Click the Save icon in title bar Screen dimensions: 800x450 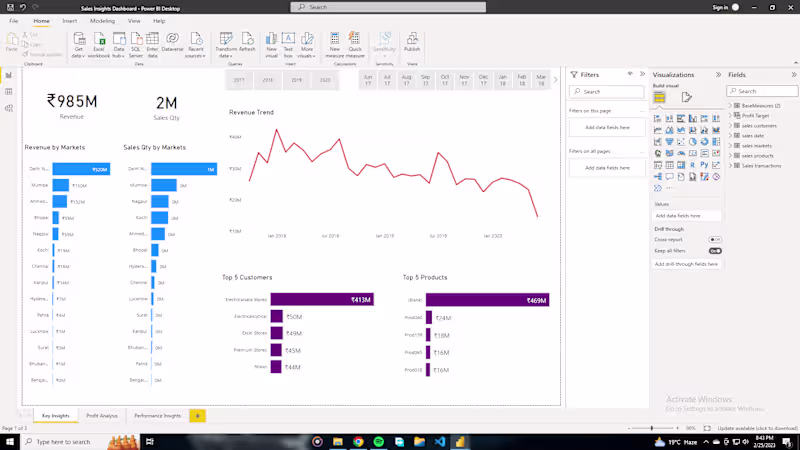coord(10,7)
